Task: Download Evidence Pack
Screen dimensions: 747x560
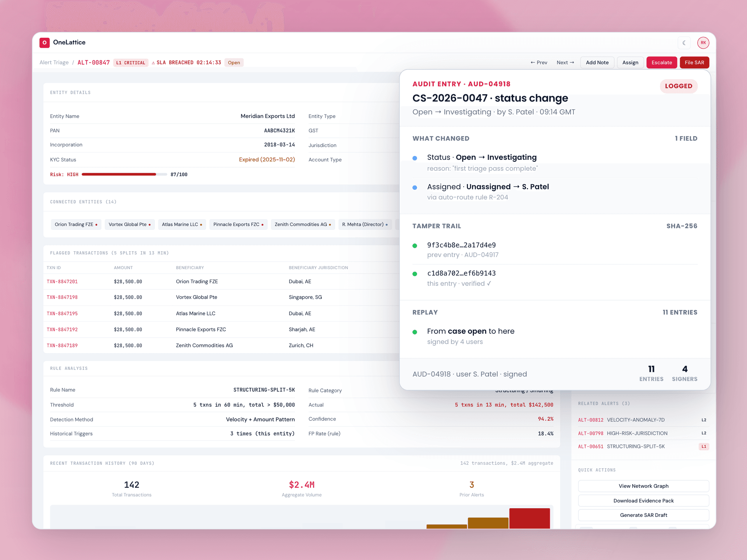Action: 644,501
